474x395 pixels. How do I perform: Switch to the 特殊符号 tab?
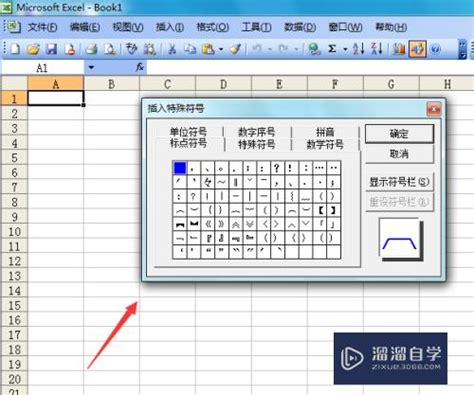pyautogui.click(x=257, y=144)
